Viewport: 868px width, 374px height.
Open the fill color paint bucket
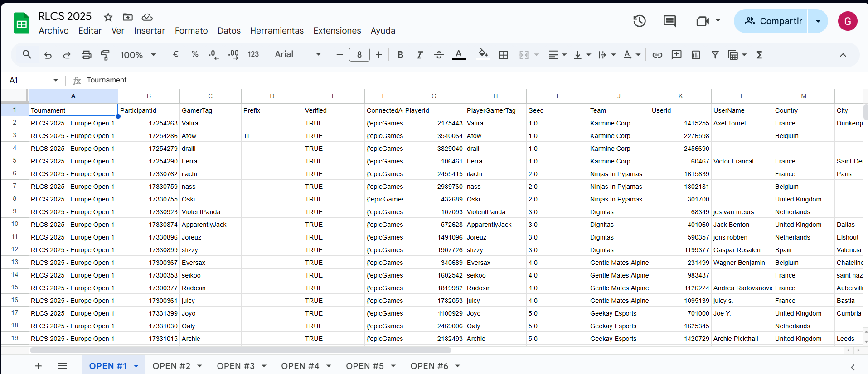483,54
